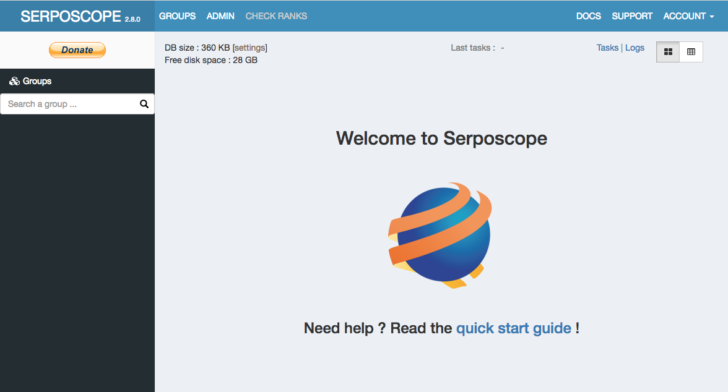Click the Groups cubes icon
728x392 pixels.
point(14,81)
